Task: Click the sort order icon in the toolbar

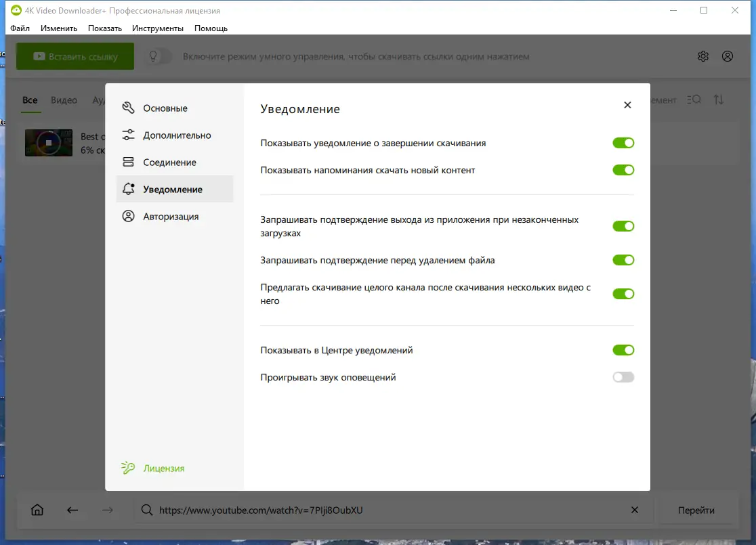Action: [x=718, y=100]
